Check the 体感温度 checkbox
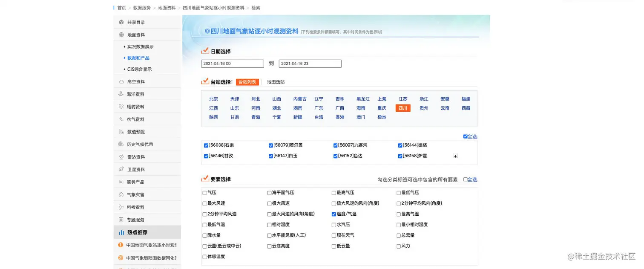This screenshot has width=644, height=269. [204, 257]
